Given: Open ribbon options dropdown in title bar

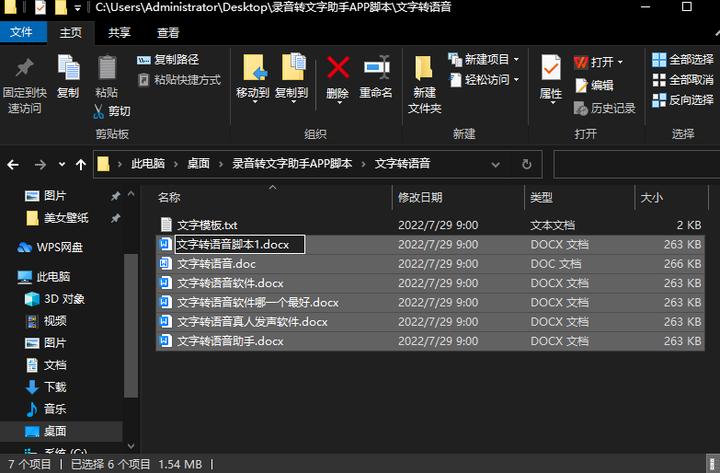Looking at the screenshot, I should 78,8.
